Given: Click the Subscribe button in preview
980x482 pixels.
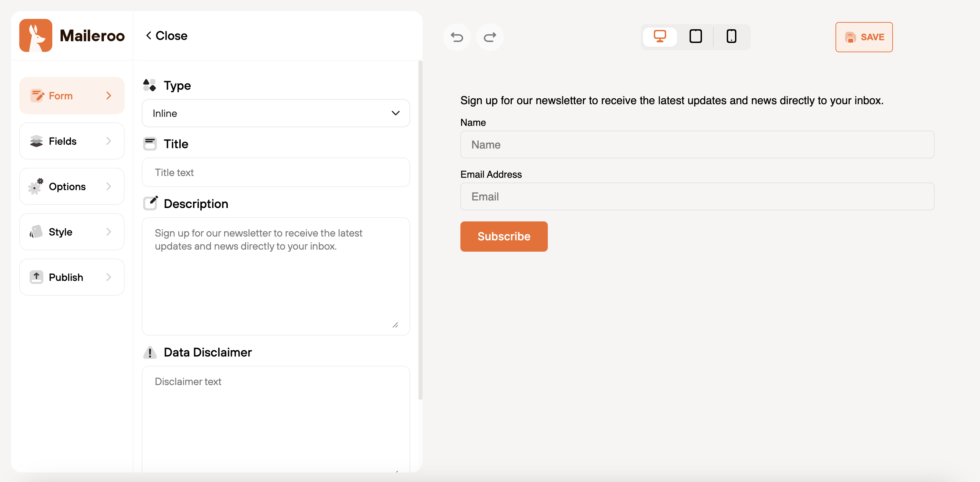Looking at the screenshot, I should click(504, 237).
